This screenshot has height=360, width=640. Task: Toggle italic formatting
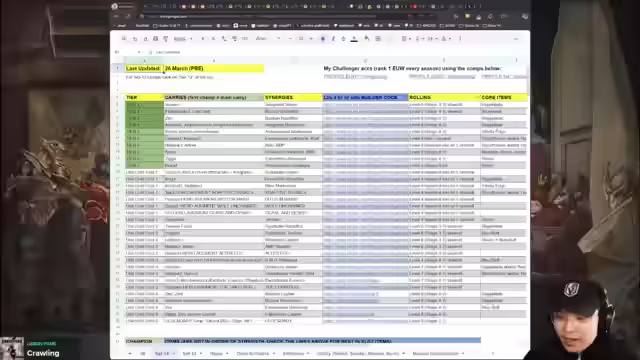point(333,39)
